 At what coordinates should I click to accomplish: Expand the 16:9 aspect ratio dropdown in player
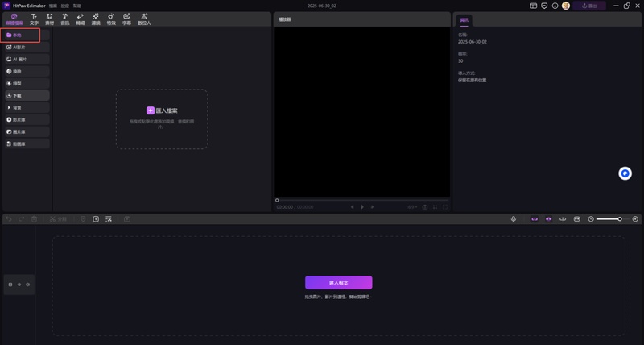(411, 207)
